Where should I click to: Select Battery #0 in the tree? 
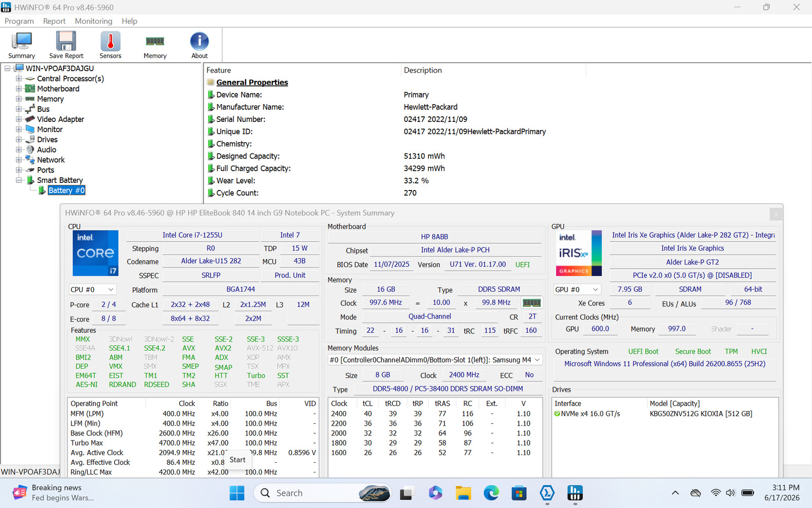[x=66, y=190]
